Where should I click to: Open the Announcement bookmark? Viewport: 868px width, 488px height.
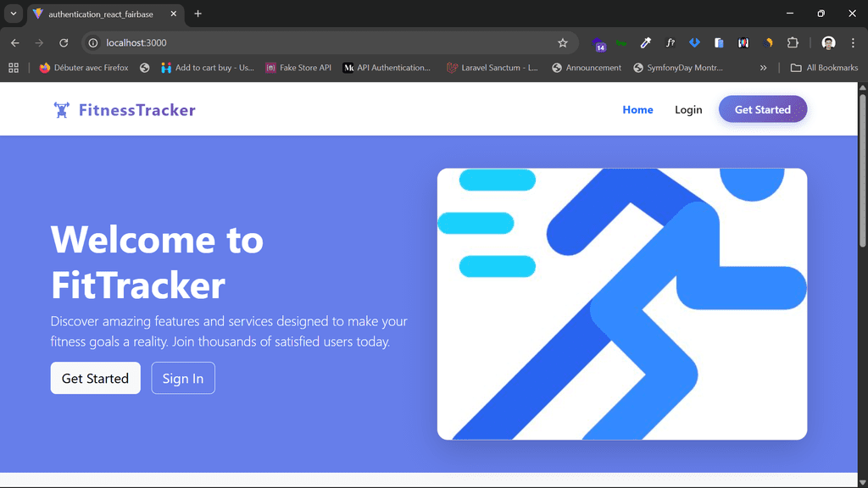(587, 68)
